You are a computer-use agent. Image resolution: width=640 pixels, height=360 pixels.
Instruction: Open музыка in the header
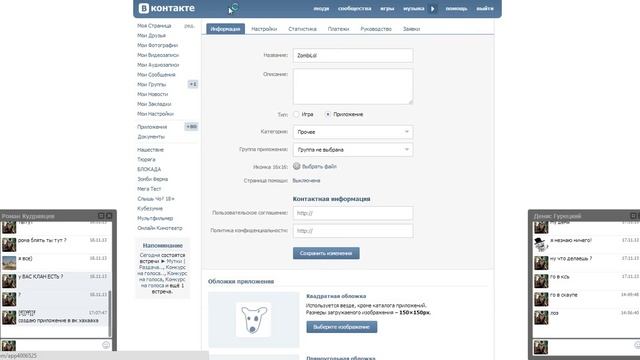pos(414,9)
